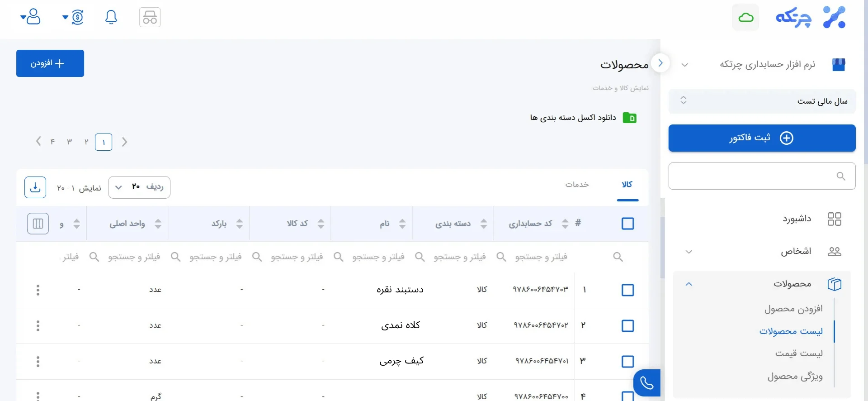Open the notifications bell
The width and height of the screenshot is (868, 401).
click(x=111, y=17)
